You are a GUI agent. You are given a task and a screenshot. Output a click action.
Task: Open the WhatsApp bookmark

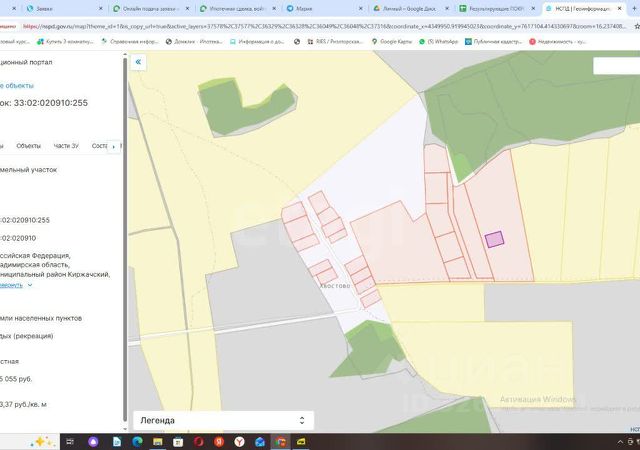coord(439,41)
